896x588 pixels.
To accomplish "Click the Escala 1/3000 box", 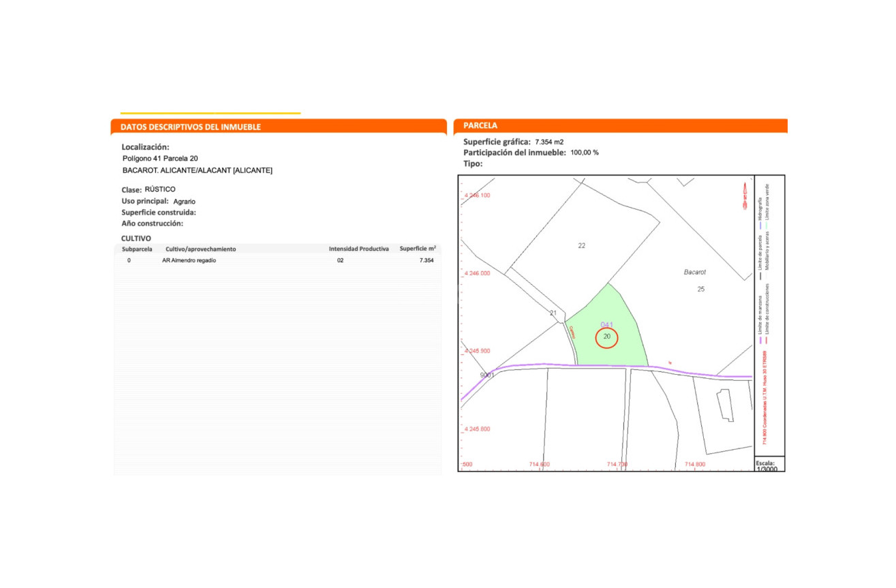I will point(769,466).
